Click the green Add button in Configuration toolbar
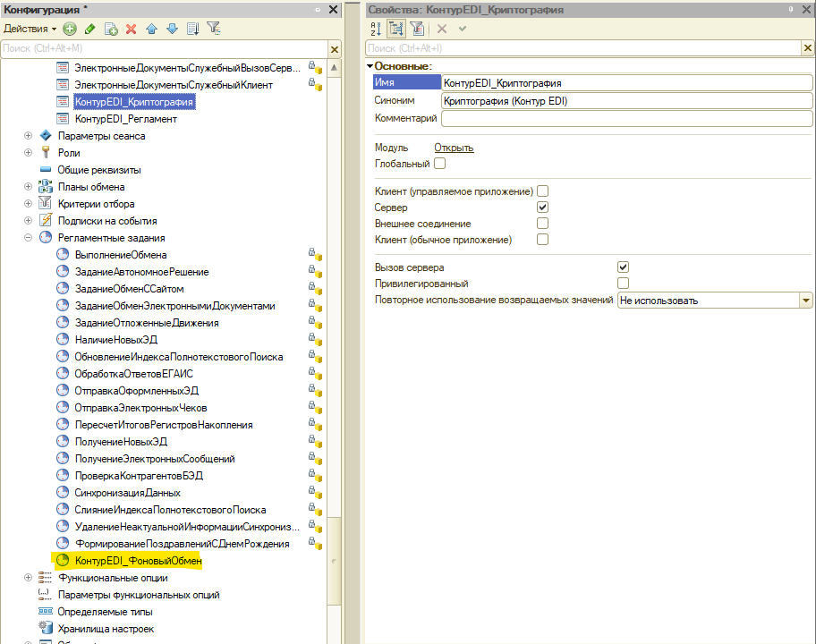Image resolution: width=816 pixels, height=644 pixels. (70, 29)
